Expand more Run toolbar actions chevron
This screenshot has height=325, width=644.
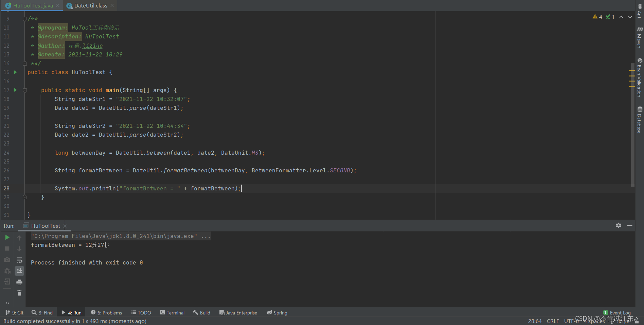(x=7, y=303)
